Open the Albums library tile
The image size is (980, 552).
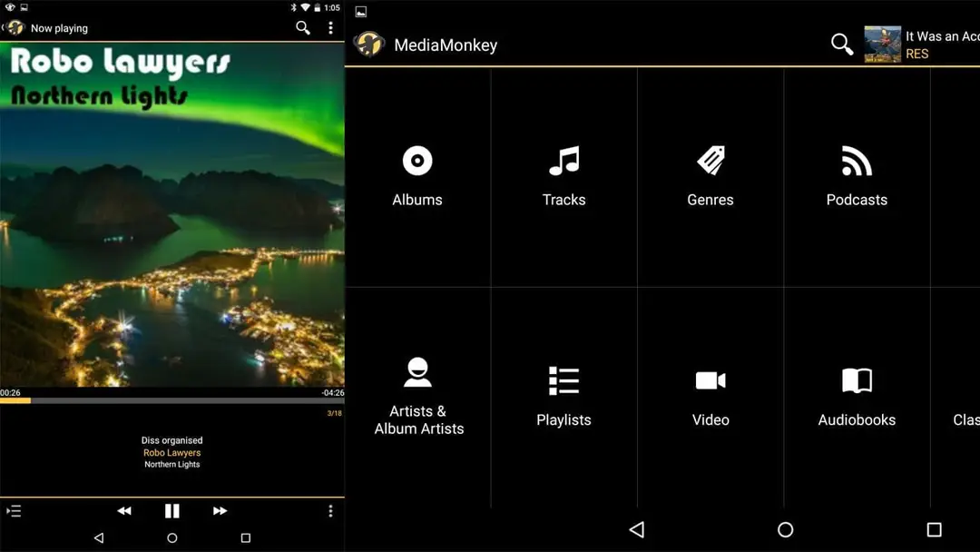417,177
